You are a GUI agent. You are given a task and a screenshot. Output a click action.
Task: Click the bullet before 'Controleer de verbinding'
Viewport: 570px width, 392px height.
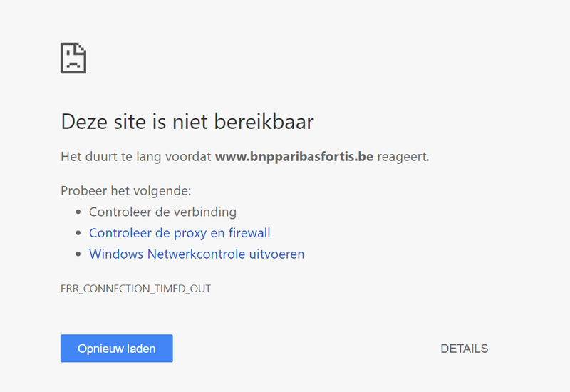(x=78, y=212)
